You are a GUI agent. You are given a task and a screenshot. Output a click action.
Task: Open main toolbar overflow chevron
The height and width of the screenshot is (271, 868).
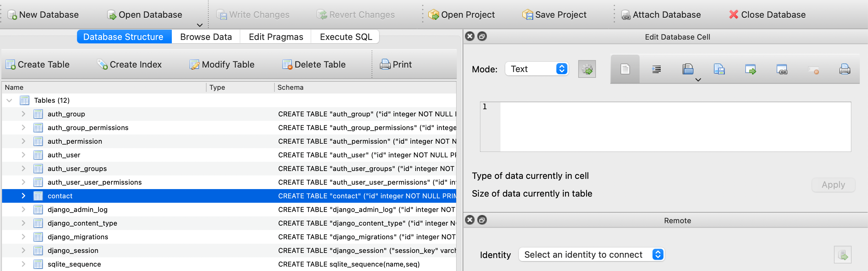200,25
